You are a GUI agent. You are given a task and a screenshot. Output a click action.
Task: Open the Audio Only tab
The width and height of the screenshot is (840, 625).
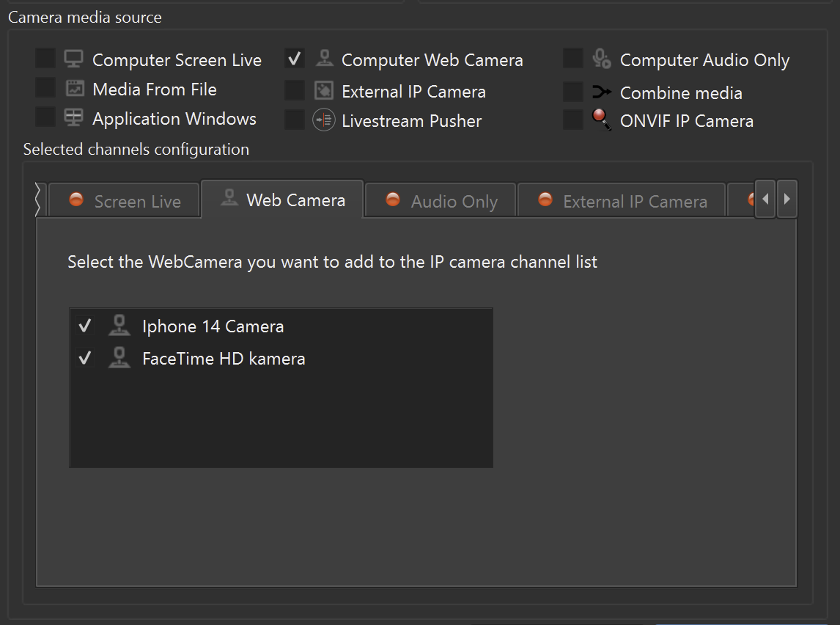pos(441,201)
